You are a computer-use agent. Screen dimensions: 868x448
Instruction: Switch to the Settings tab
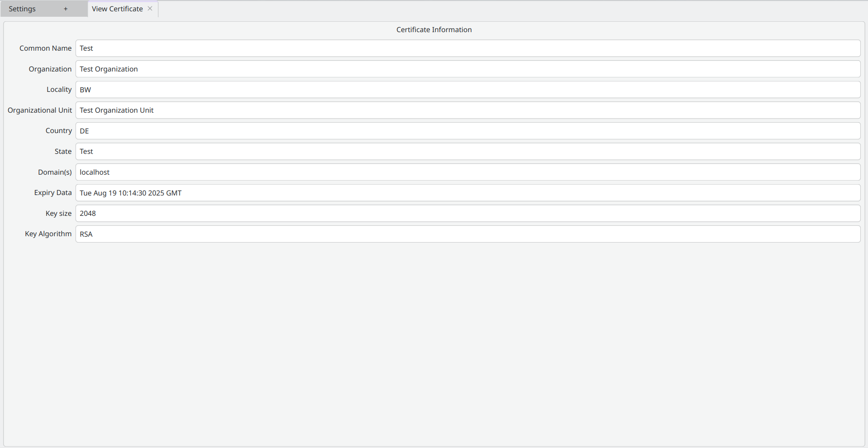(x=23, y=9)
